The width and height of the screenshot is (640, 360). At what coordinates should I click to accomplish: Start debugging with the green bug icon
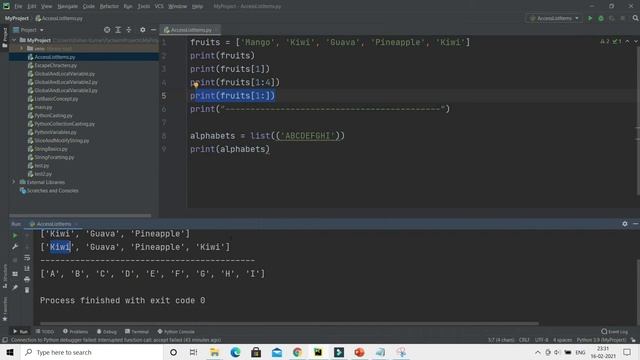point(601,18)
